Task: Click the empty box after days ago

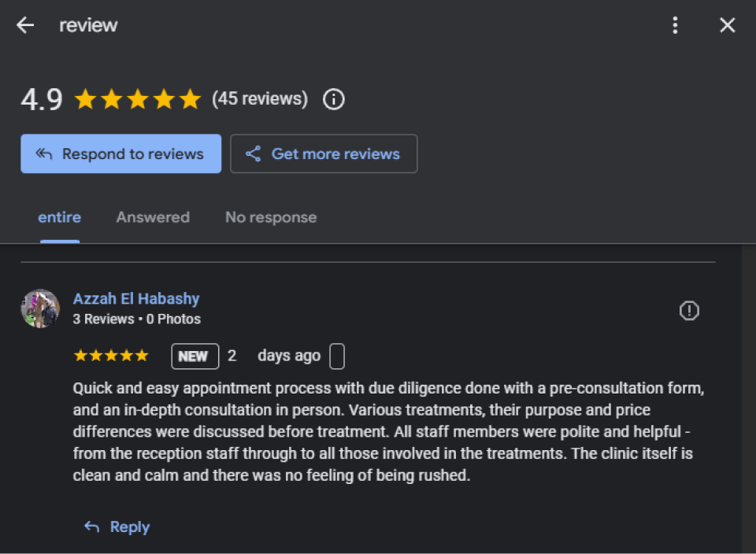Action: click(x=337, y=356)
